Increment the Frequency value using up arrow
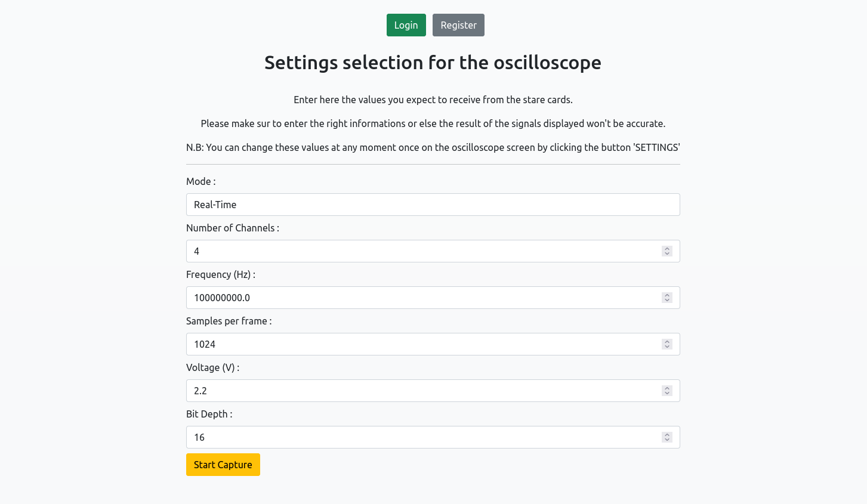Image resolution: width=867 pixels, height=504 pixels. [x=667, y=295]
